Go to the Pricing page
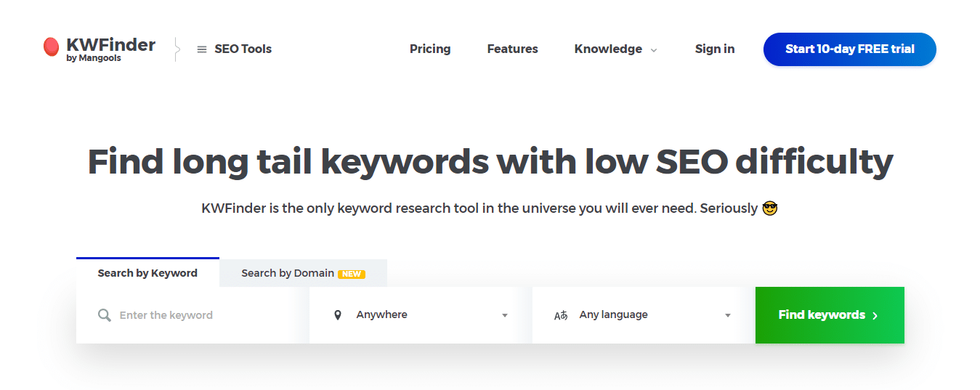 click(430, 49)
